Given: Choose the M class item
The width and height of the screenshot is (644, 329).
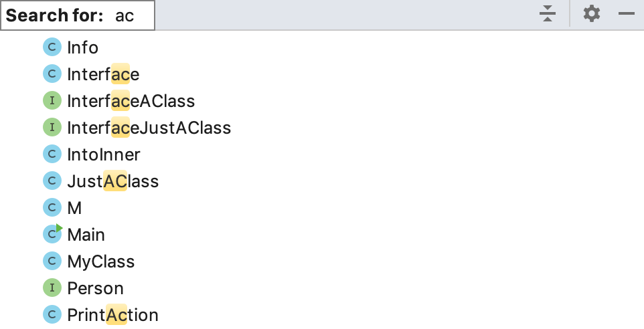Looking at the screenshot, I should 74,208.
